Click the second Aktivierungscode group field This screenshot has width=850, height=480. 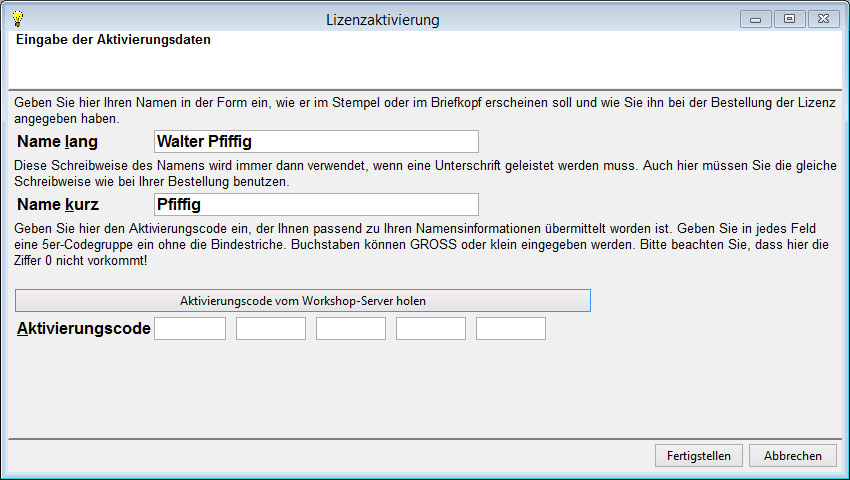271,329
